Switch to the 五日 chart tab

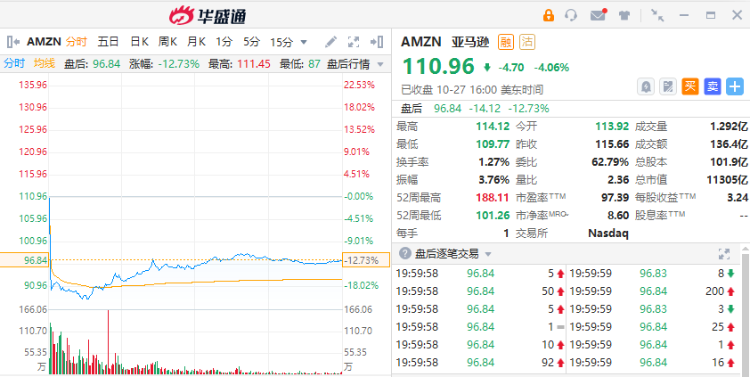click(108, 42)
